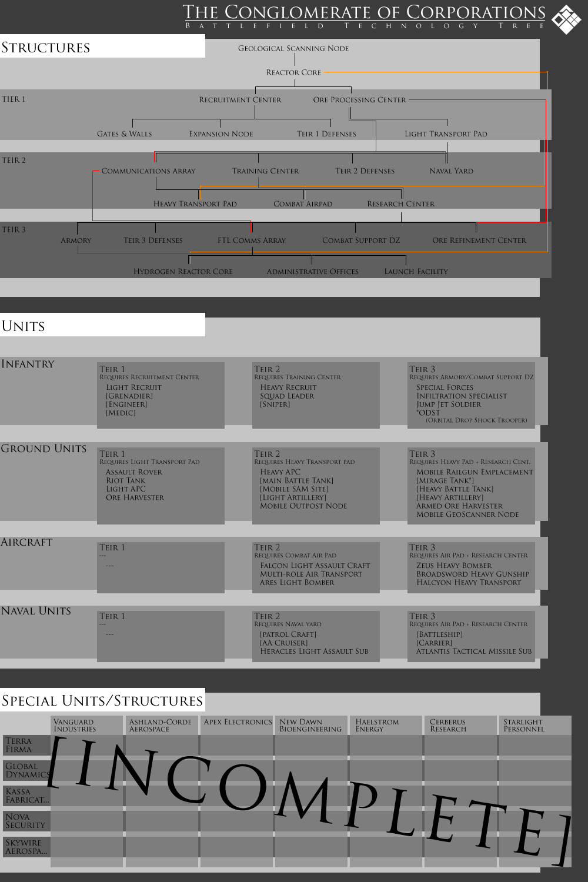This screenshot has width=588, height=882.
Task: Select Squad Leader infantry unit
Action: (287, 396)
